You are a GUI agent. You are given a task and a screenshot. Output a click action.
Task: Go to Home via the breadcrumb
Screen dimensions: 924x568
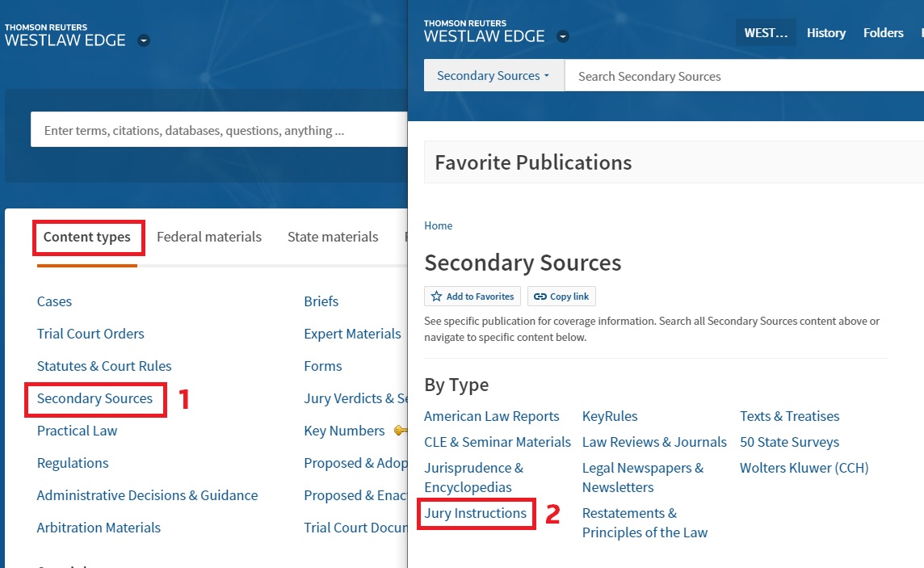439,225
